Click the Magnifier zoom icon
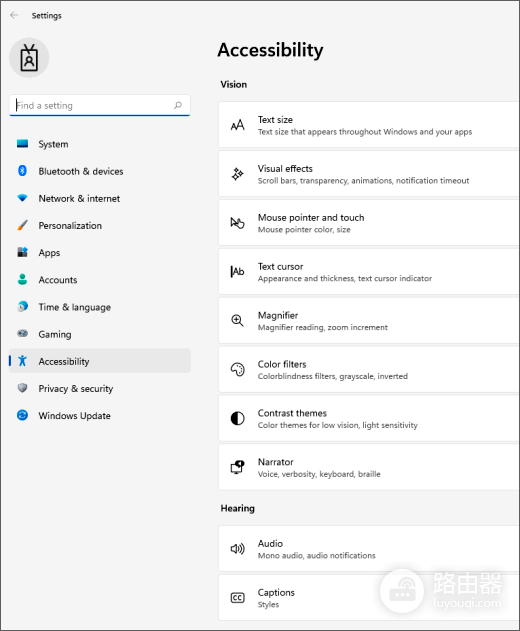 (237, 321)
